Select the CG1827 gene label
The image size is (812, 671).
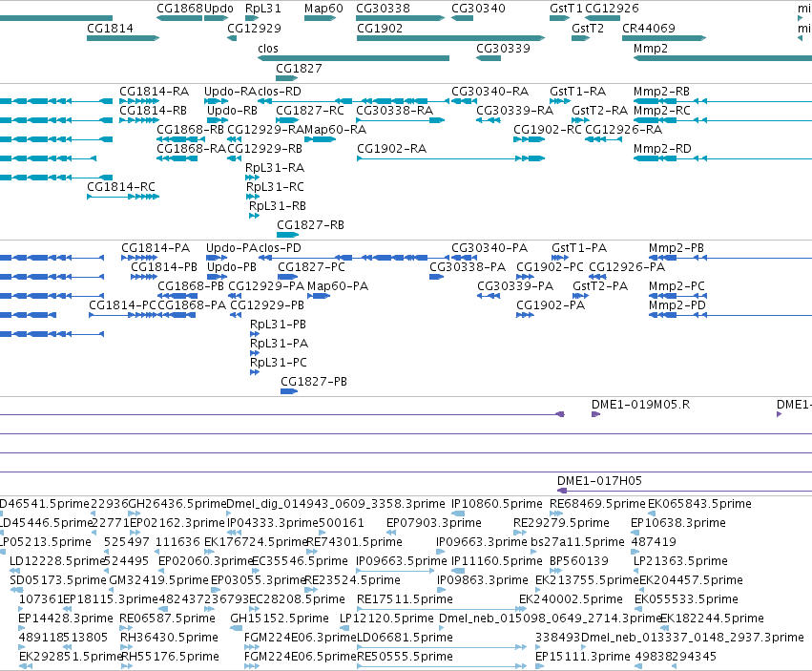pos(299,69)
